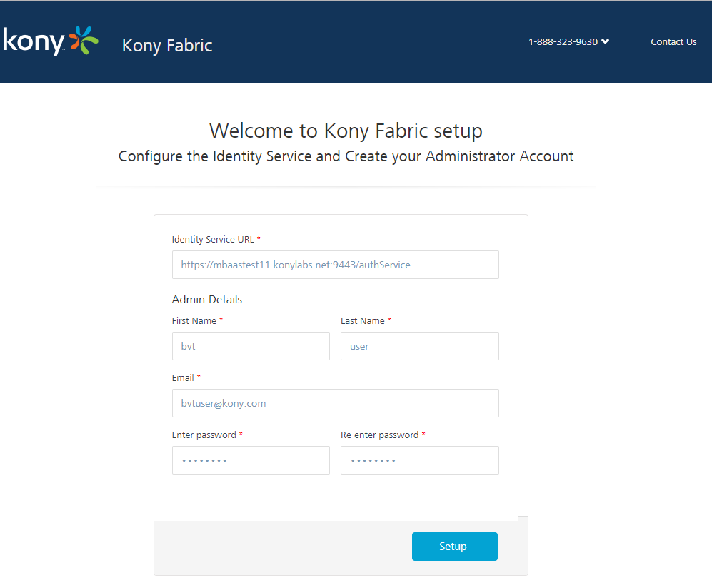The height and width of the screenshot is (588, 712).
Task: Focus the Identity Service URL input field
Action: pos(335,265)
